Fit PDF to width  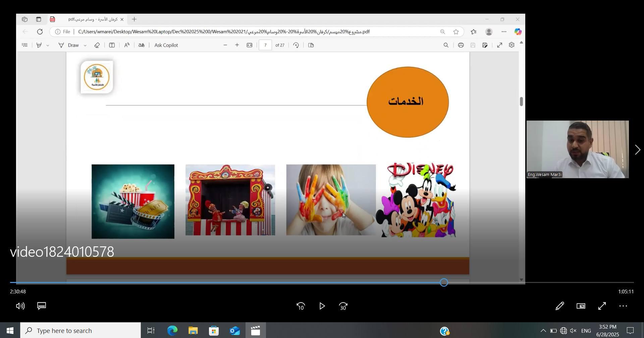250,45
